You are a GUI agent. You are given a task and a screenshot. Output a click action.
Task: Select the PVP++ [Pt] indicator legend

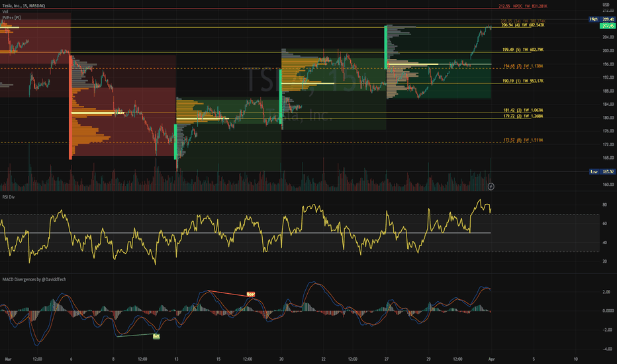[11, 18]
